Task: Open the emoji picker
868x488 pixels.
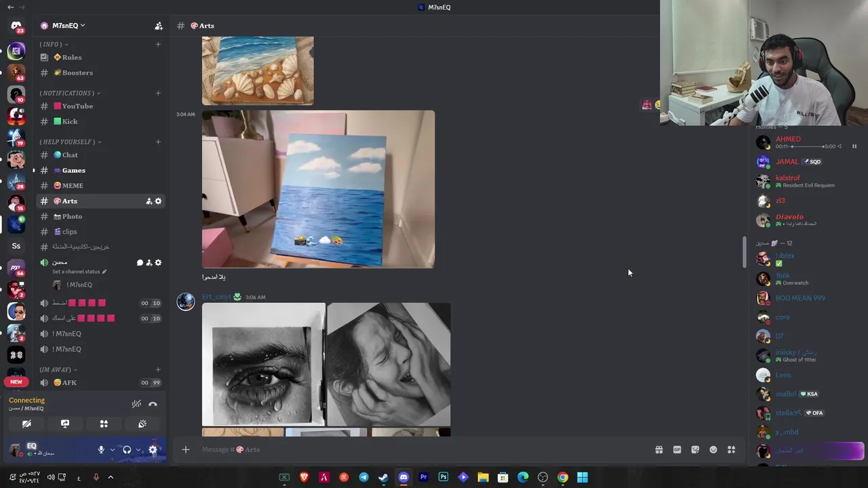Action: (713, 449)
